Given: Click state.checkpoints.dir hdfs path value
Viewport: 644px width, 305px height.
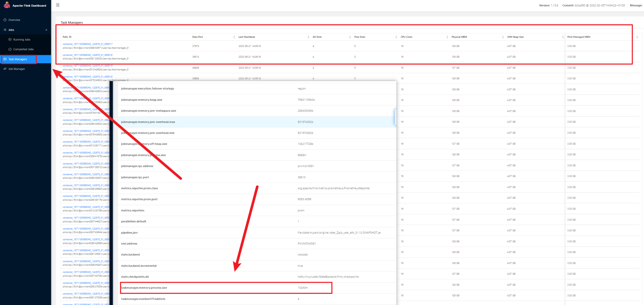Looking at the screenshot, I should point(328,277).
